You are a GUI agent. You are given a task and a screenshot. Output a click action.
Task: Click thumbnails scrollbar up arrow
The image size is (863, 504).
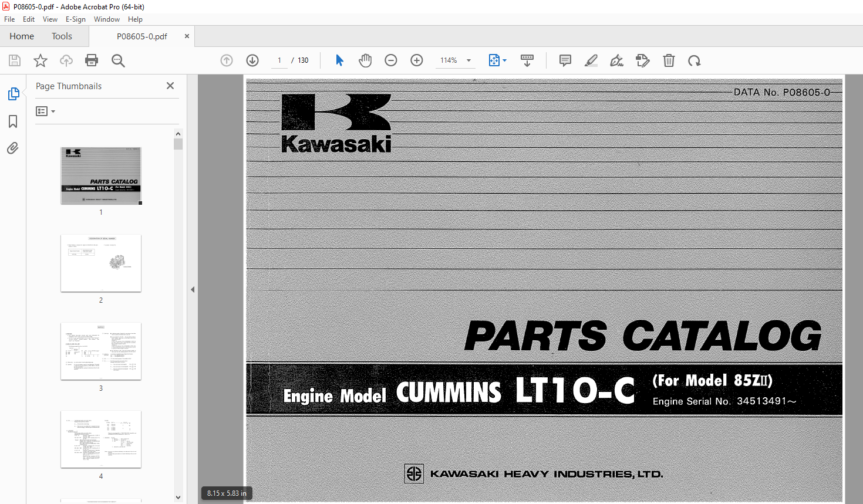click(x=178, y=134)
